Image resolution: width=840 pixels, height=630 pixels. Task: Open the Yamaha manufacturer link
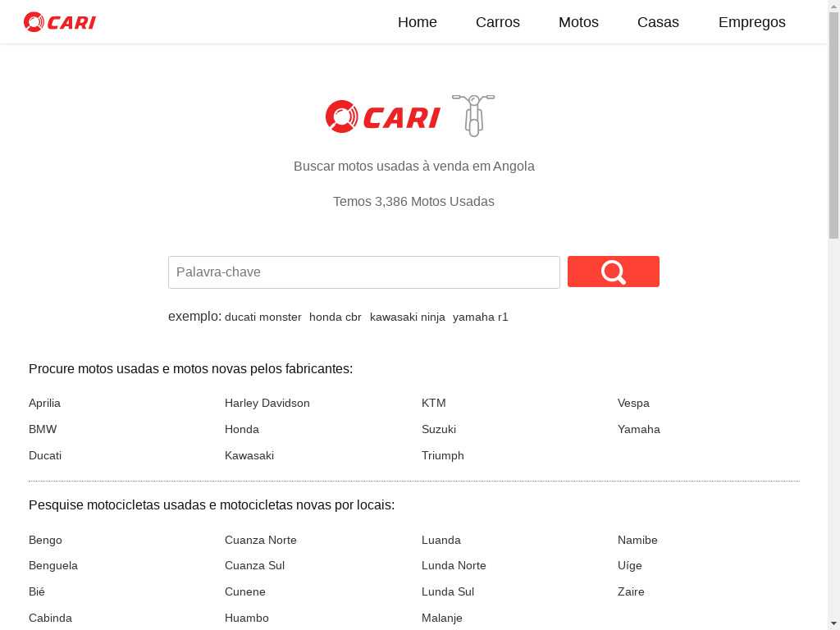(638, 429)
